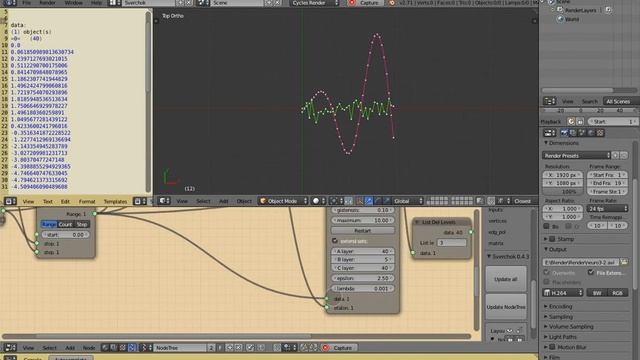The height and width of the screenshot is (360, 640).
Task: Open the 3D viewport editor type icon
Action: (164, 201)
